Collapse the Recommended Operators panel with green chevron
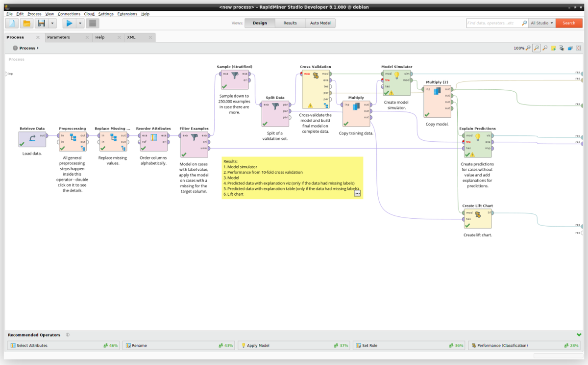The image size is (588, 365). point(579,335)
